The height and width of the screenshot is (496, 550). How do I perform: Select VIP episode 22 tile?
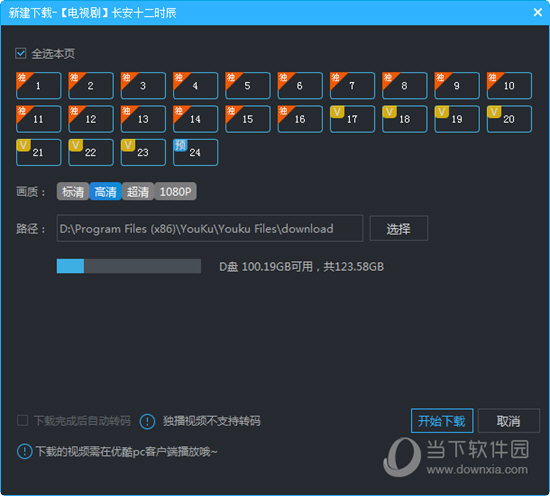91,152
